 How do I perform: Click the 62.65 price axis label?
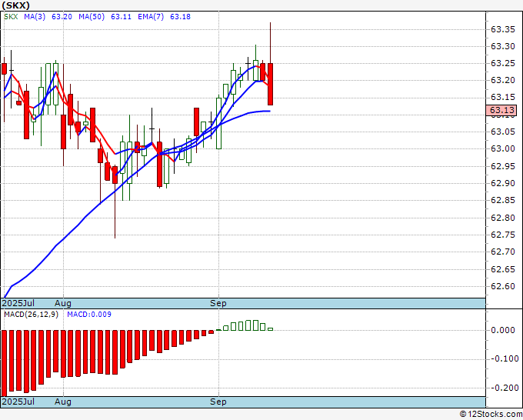point(503,269)
